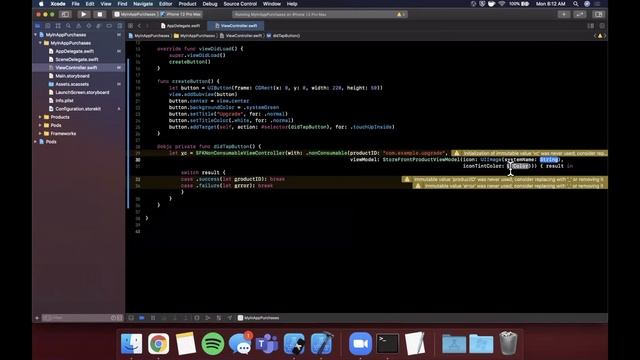Image resolution: width=640 pixels, height=360 pixels.
Task: Pause program execution in debug bar
Action: pos(153,318)
